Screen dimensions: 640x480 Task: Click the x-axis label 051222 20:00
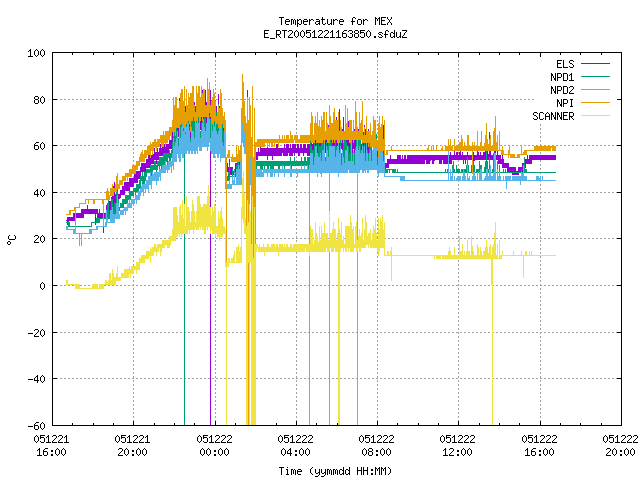[620, 446]
